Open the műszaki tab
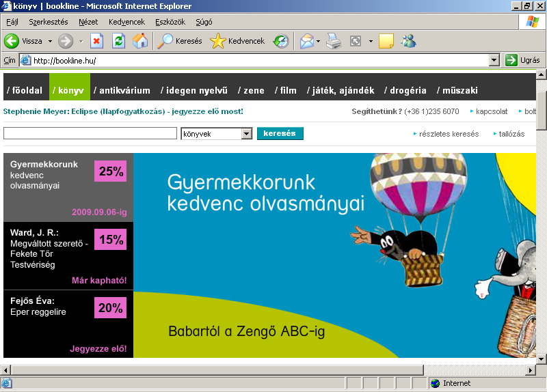 point(457,91)
